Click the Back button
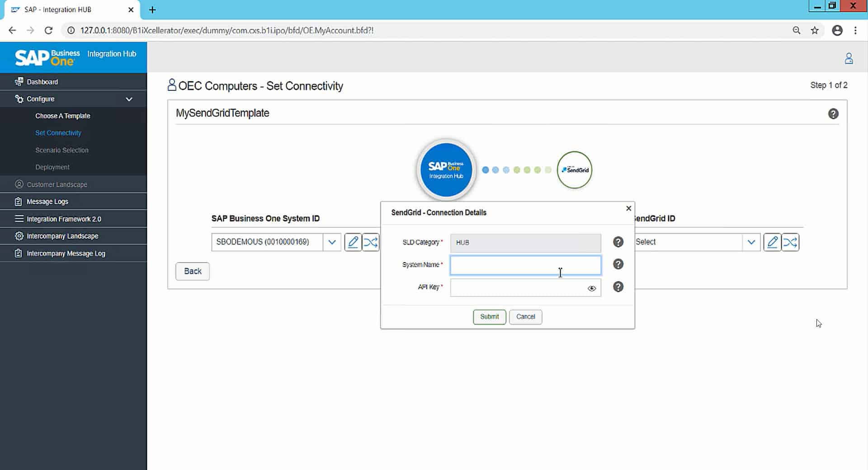Screen dimensions: 868x470 tap(192, 271)
